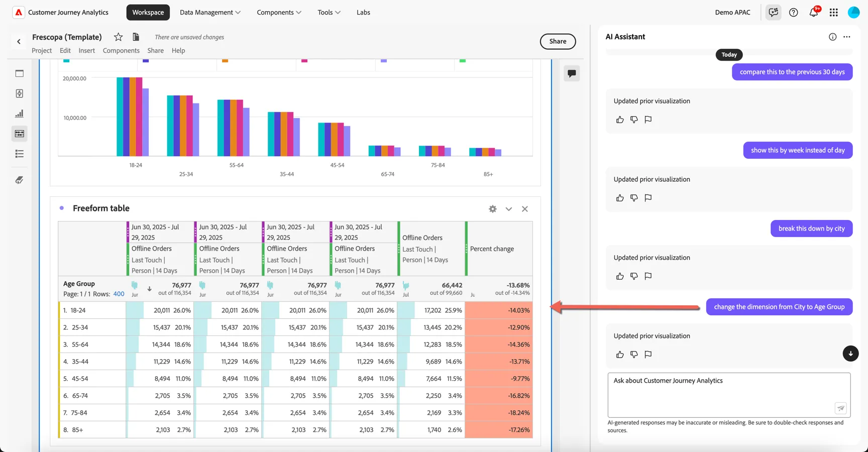
Task: Open AI Assistant more options ellipsis
Action: coord(847,37)
